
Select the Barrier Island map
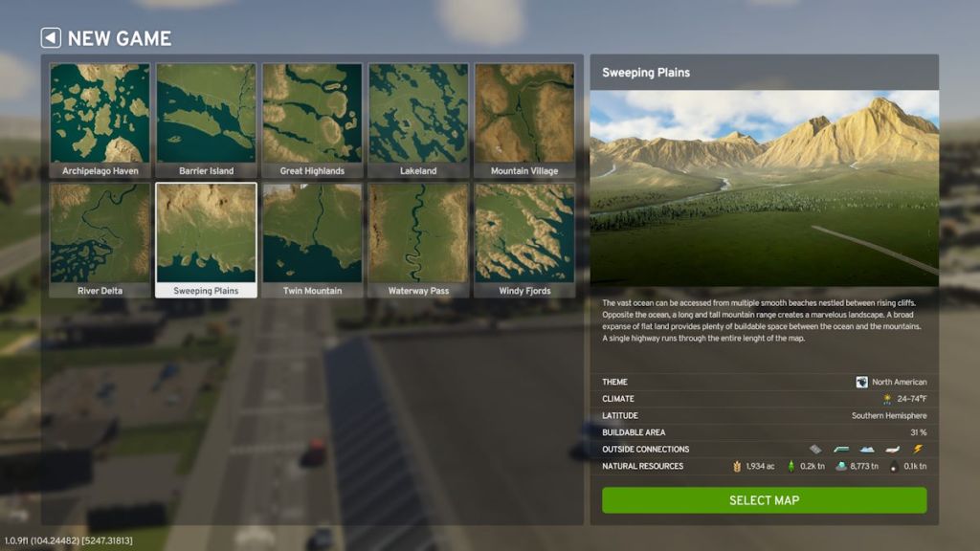[206, 115]
